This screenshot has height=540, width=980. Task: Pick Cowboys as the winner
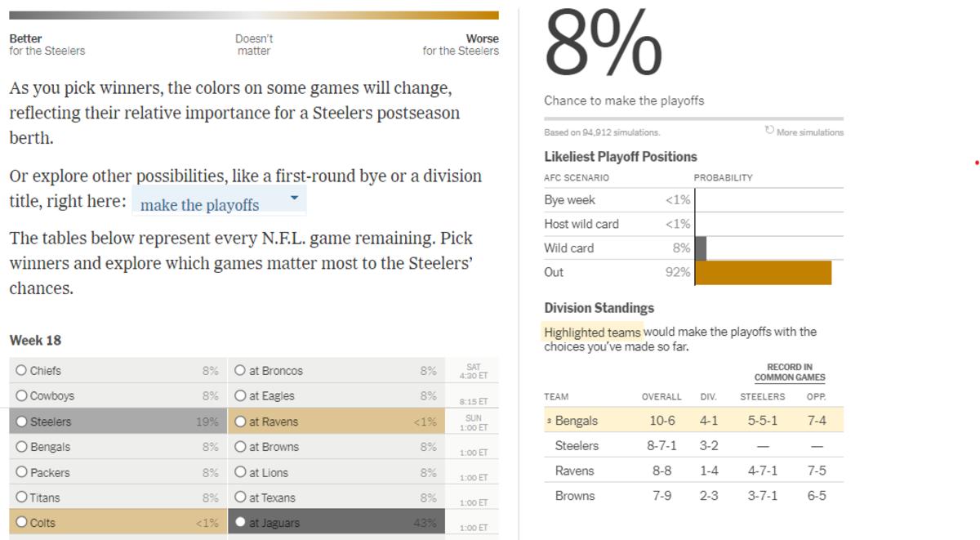21,396
